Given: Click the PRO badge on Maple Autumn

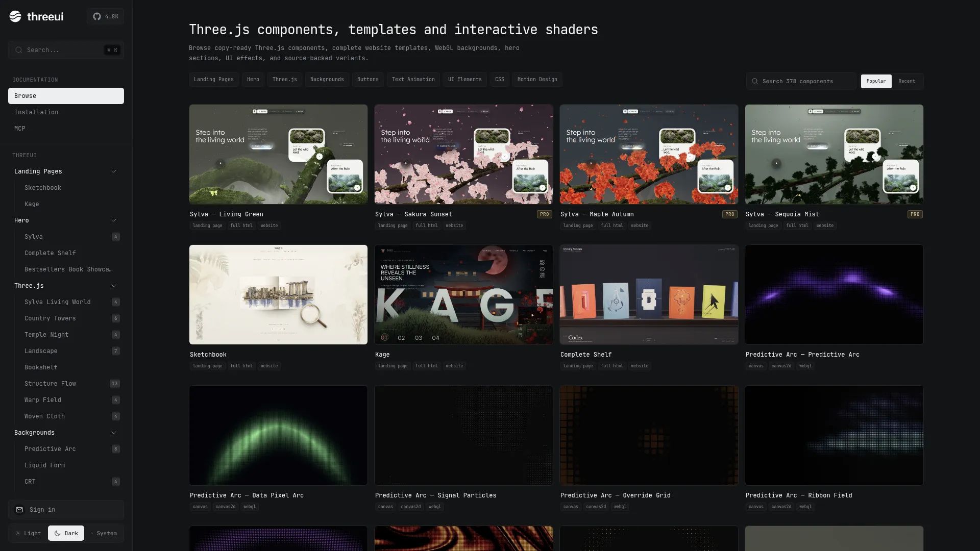Looking at the screenshot, I should 730,214.
